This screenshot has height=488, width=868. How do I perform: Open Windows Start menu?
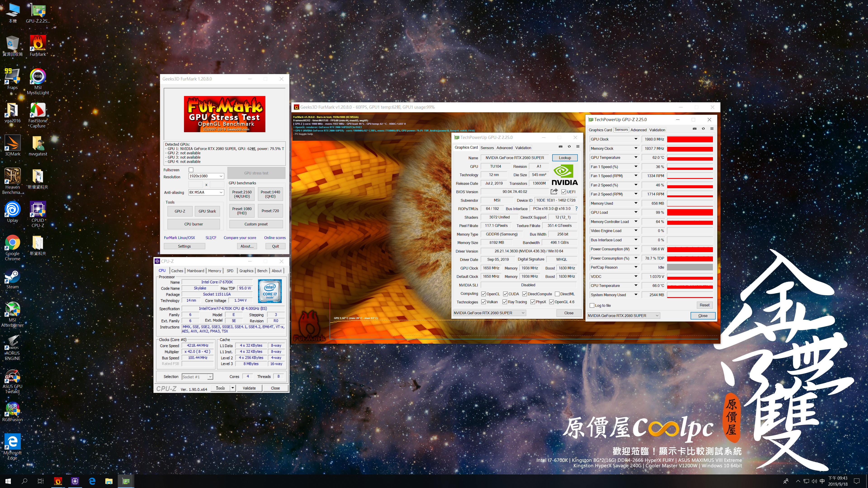click(8, 481)
